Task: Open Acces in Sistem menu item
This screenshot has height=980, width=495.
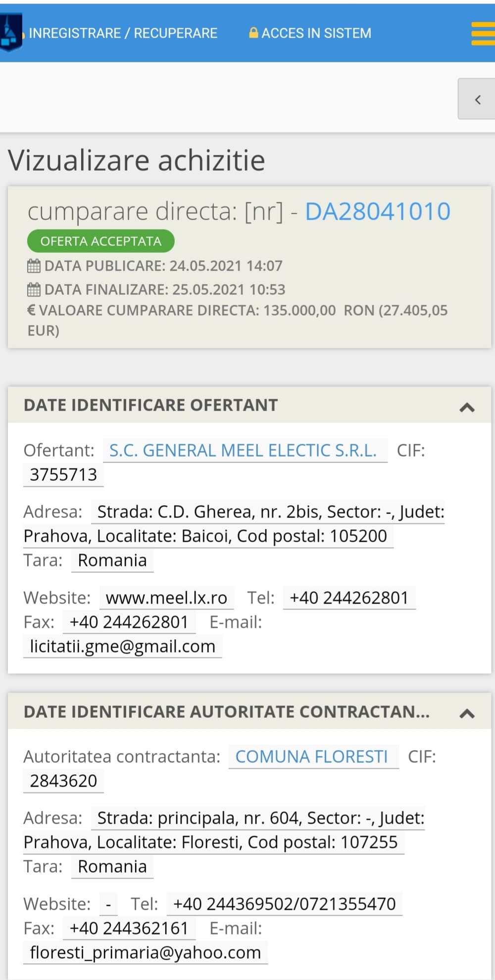Action: pyautogui.click(x=316, y=33)
